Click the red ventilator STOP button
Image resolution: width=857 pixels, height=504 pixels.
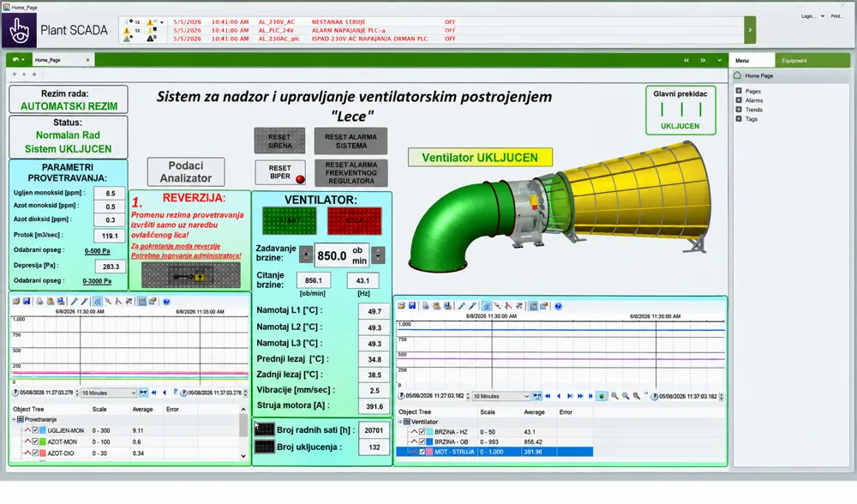tap(354, 220)
